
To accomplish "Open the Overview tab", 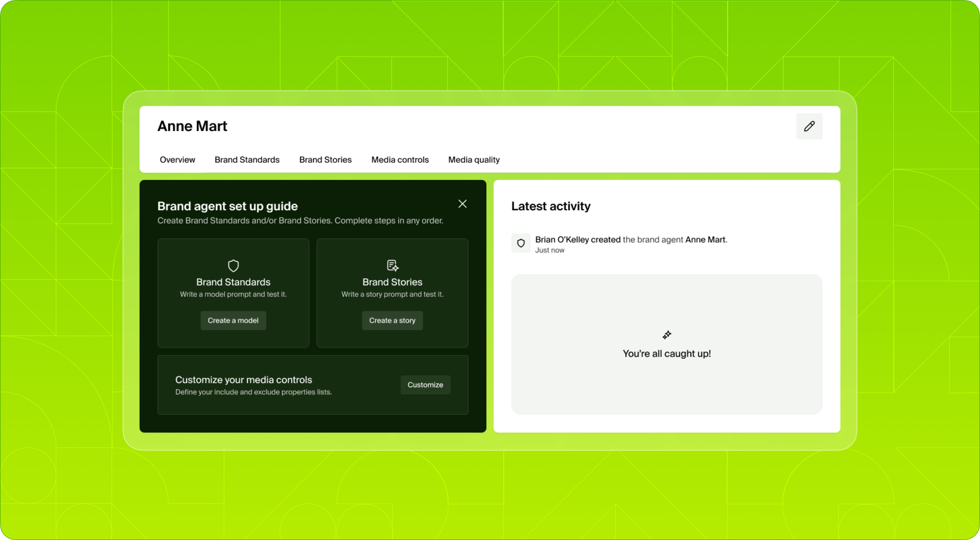I will (x=177, y=160).
